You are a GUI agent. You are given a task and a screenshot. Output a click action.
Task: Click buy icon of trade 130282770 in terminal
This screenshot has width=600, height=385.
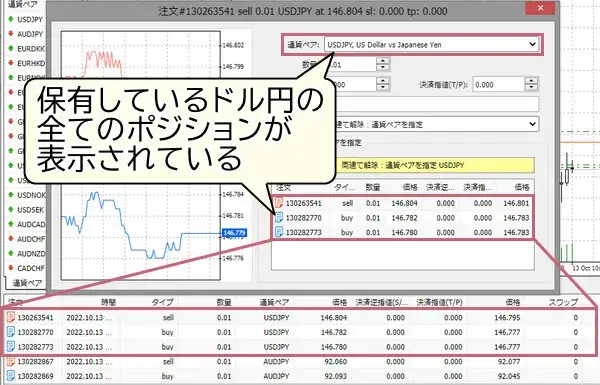11,332
